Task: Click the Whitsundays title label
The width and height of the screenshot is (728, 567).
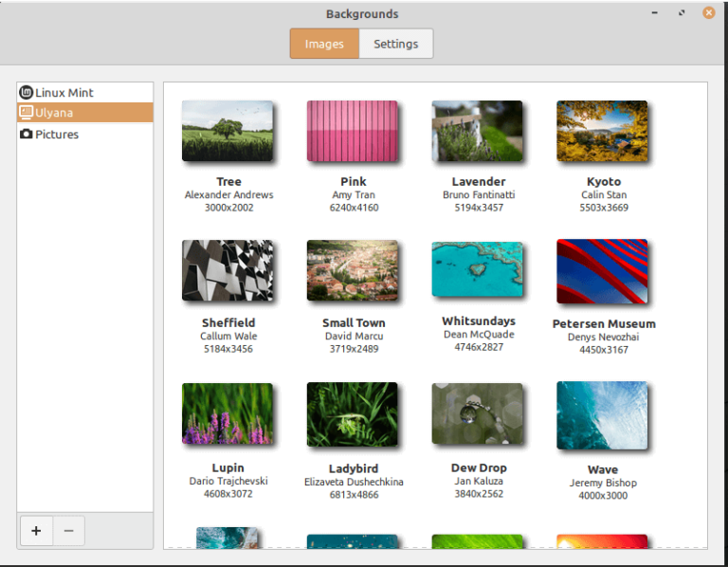Action: tap(479, 321)
